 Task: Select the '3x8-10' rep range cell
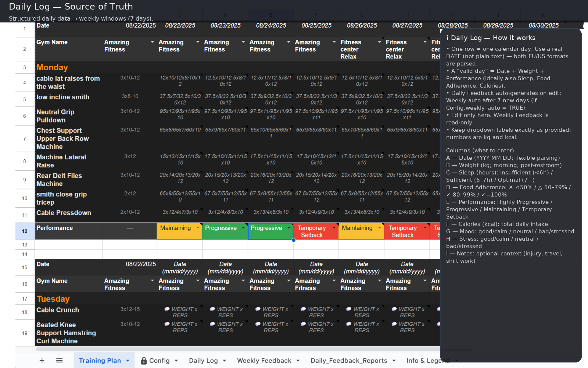[130, 99]
